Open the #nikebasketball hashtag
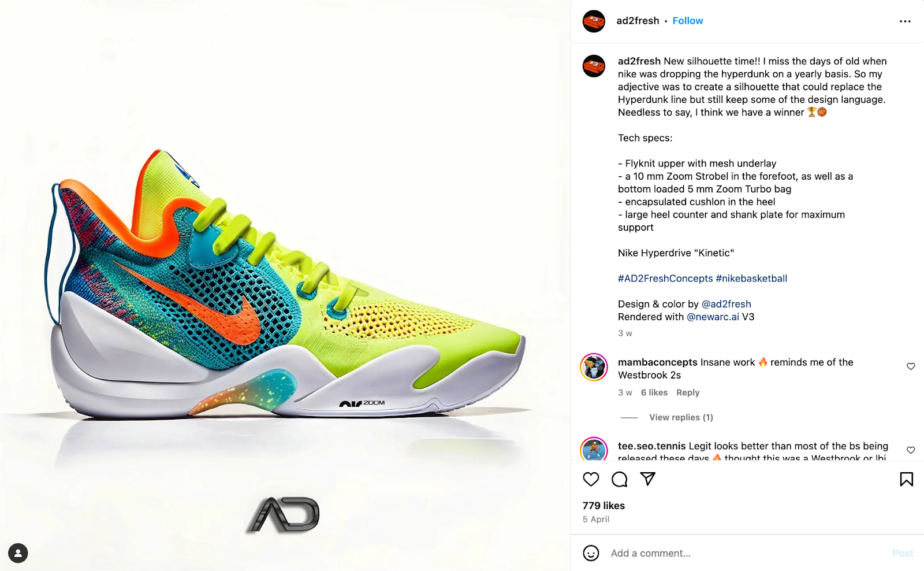The image size is (924, 571). click(751, 279)
